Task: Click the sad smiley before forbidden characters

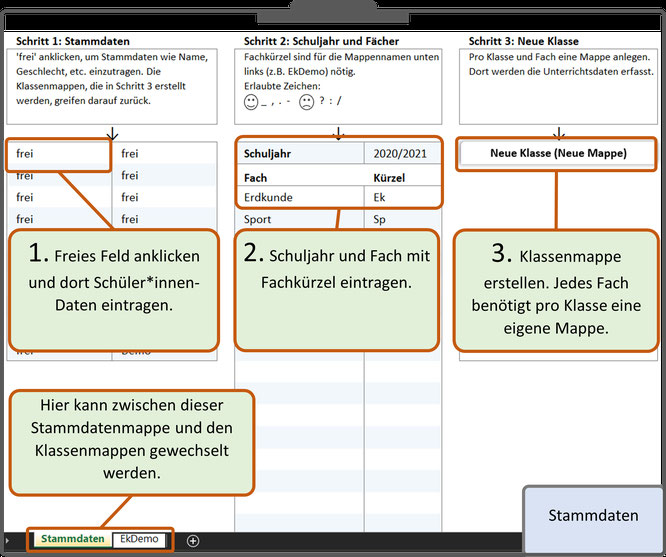Action: click(306, 102)
